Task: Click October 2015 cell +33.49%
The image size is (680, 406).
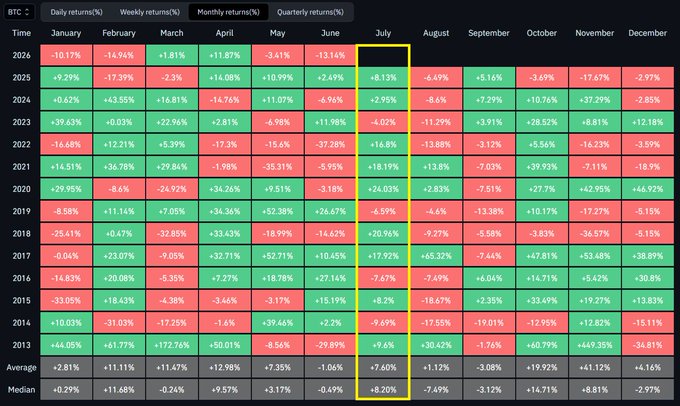Action: [x=542, y=300]
